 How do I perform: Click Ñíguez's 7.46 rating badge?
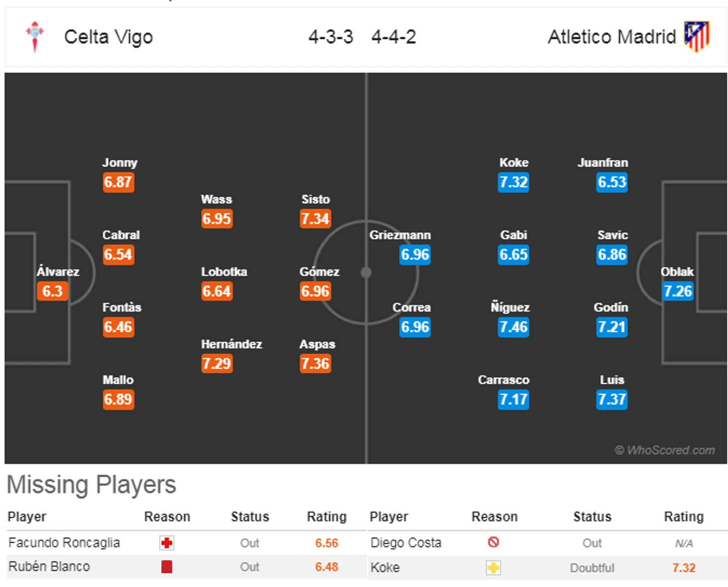pos(513,327)
